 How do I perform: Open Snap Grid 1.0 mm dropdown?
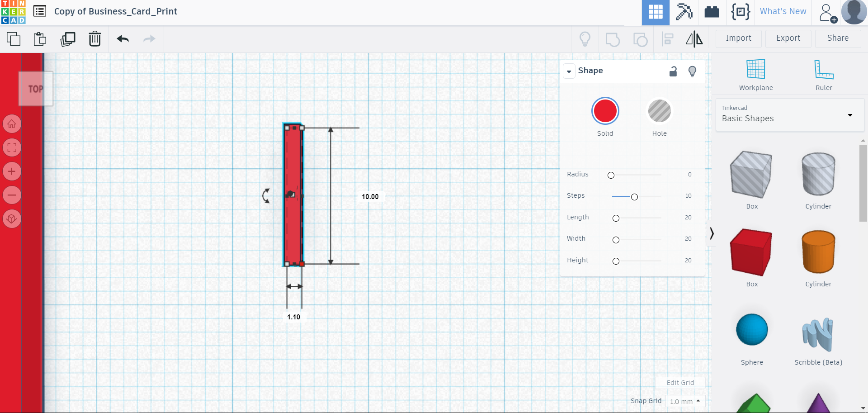click(x=685, y=401)
